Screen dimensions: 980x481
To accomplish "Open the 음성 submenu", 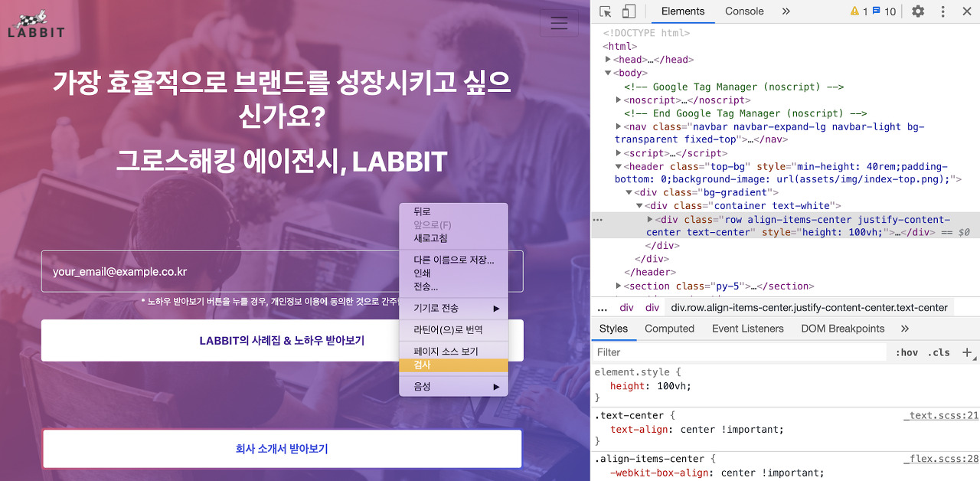I will pos(453,387).
